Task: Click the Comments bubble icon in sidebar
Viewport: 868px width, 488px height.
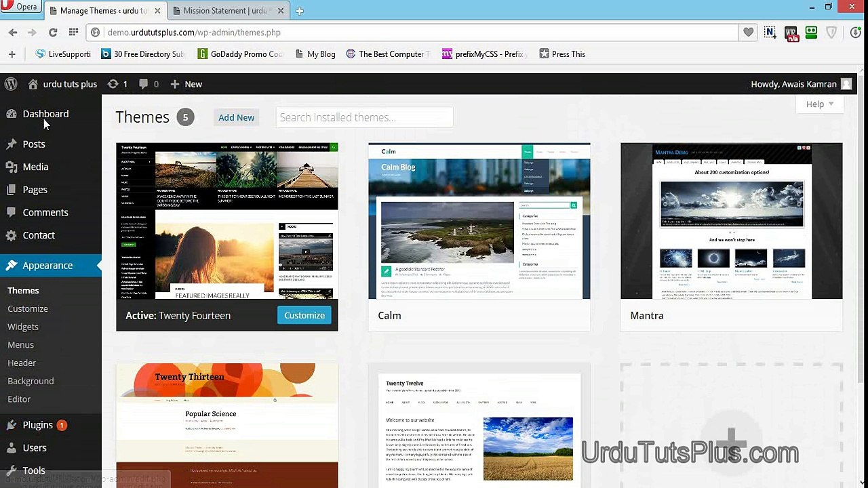Action: tap(12, 212)
